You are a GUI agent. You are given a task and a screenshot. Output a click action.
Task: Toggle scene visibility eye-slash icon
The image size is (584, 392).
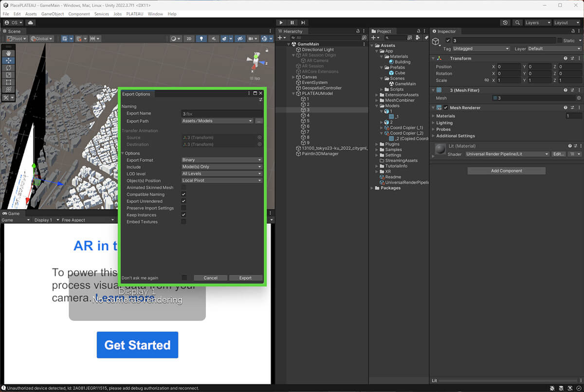tap(240, 39)
